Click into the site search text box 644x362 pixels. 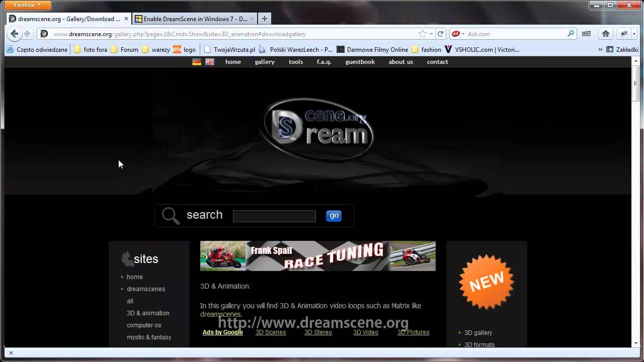pos(274,216)
